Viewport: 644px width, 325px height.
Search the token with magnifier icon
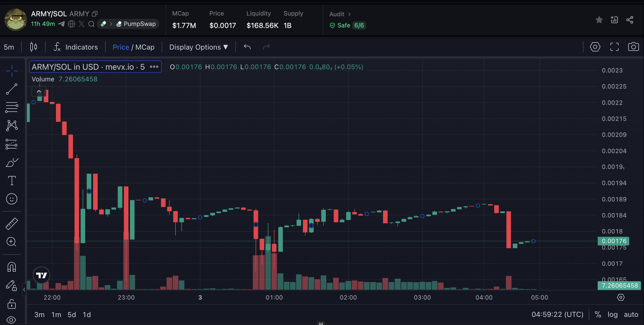pos(91,24)
